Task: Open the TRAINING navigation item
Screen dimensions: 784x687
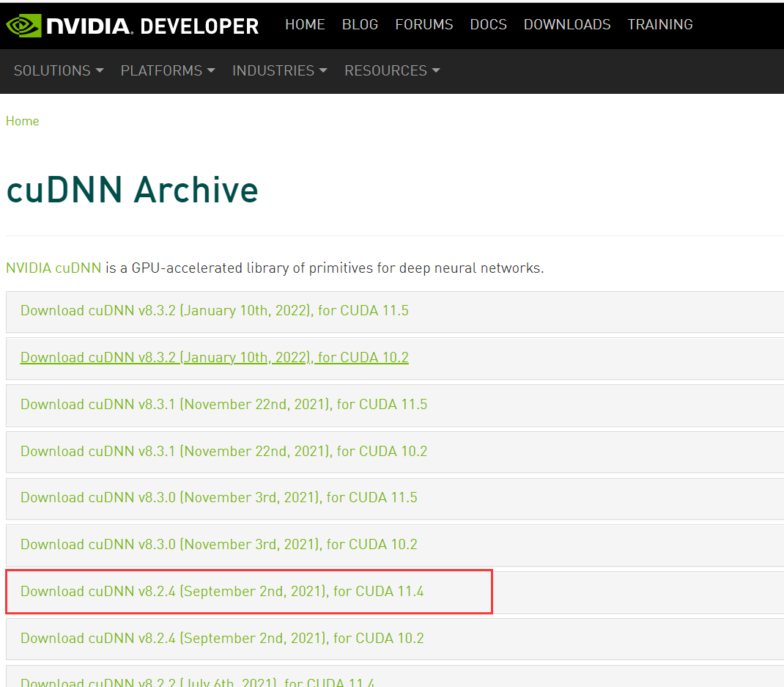Action: click(660, 24)
